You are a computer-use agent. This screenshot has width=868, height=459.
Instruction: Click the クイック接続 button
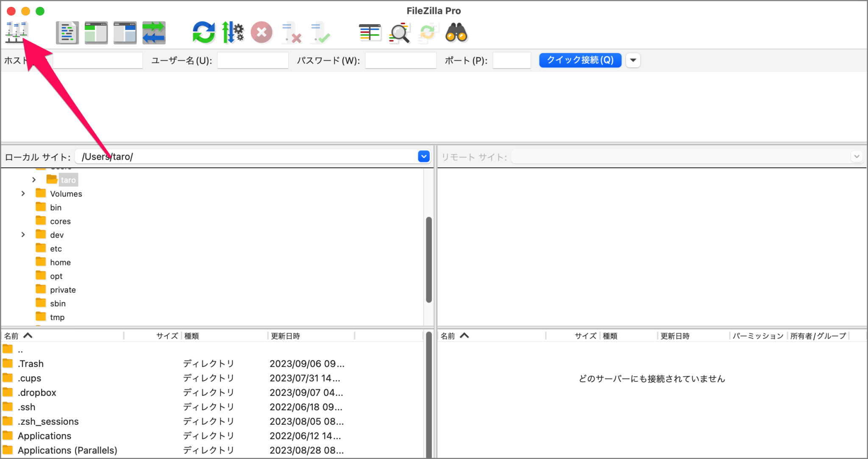point(580,60)
